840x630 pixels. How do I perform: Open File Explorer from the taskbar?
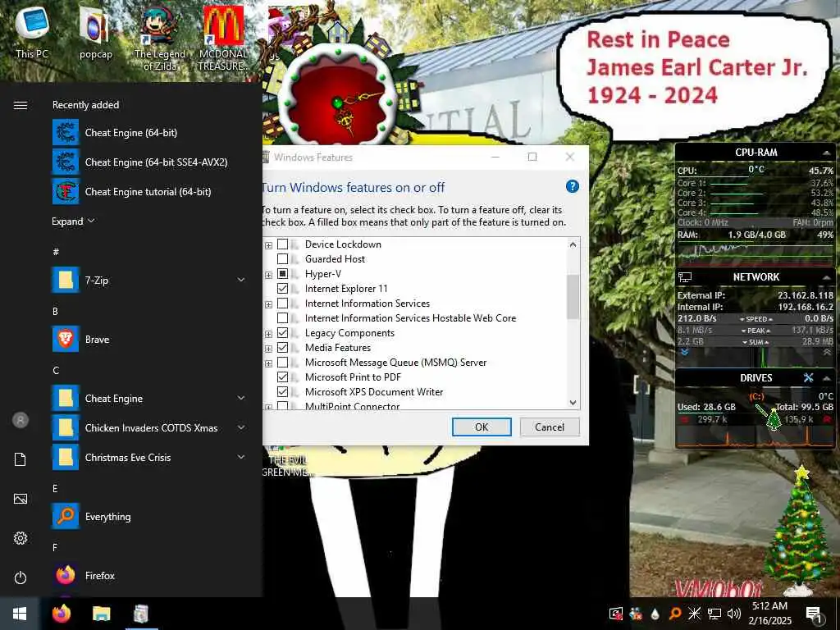101,614
